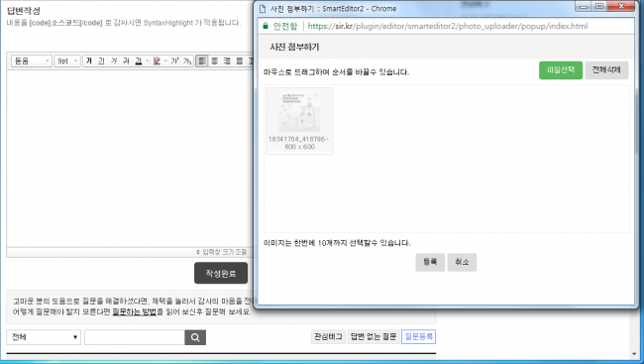The width and height of the screenshot is (644, 364).
Task: Open the 9pt font size dropdown
Action: point(67,61)
